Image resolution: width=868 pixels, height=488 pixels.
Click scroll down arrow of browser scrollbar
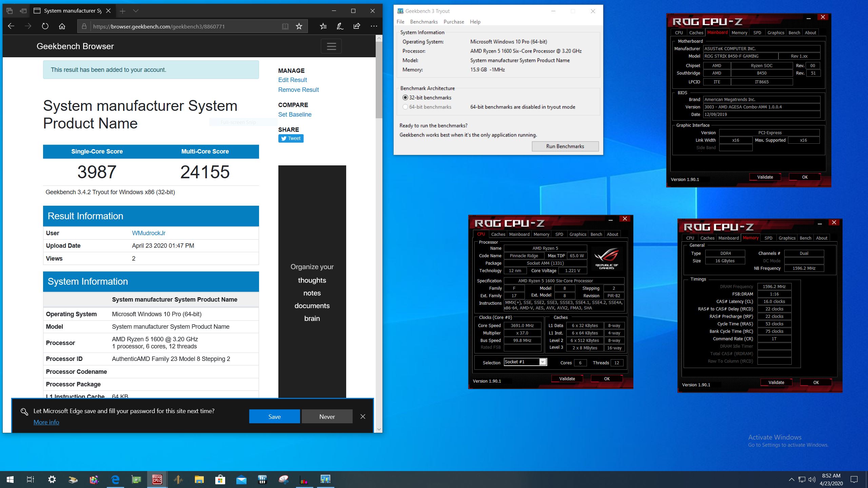click(379, 429)
